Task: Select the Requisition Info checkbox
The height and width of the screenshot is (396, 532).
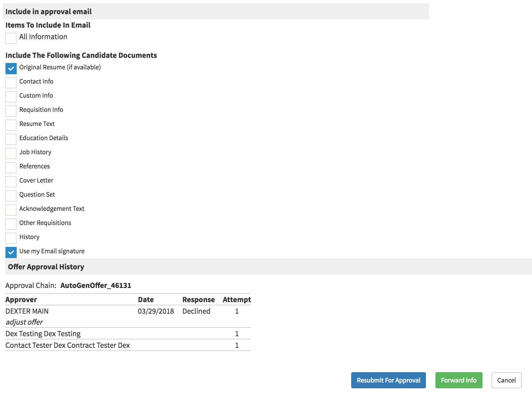Action: tap(11, 111)
